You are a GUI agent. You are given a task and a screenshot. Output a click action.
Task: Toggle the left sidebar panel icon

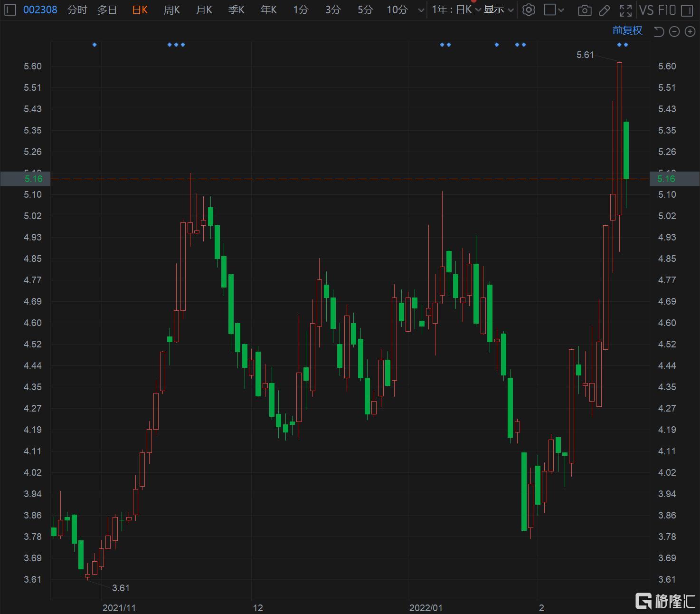10,10
